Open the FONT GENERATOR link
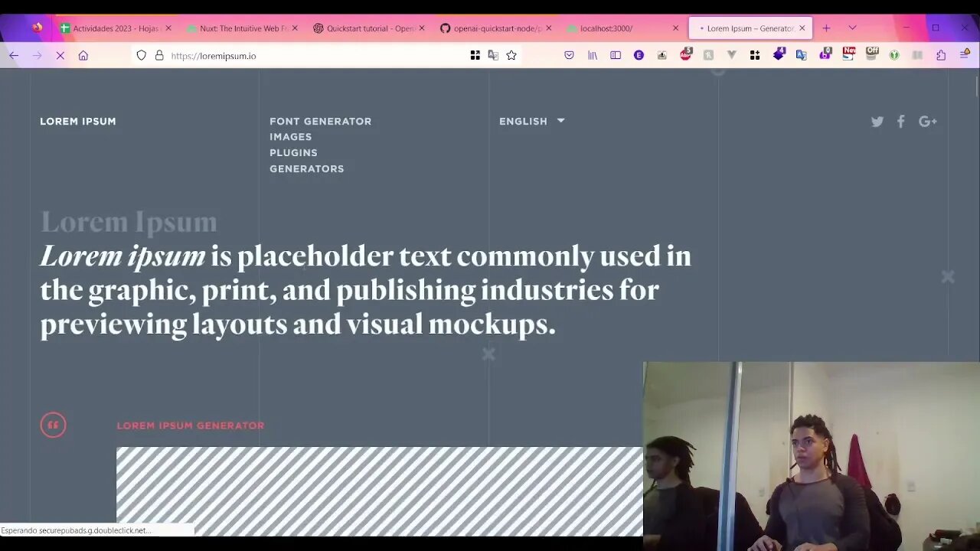The width and height of the screenshot is (980, 551). point(320,121)
